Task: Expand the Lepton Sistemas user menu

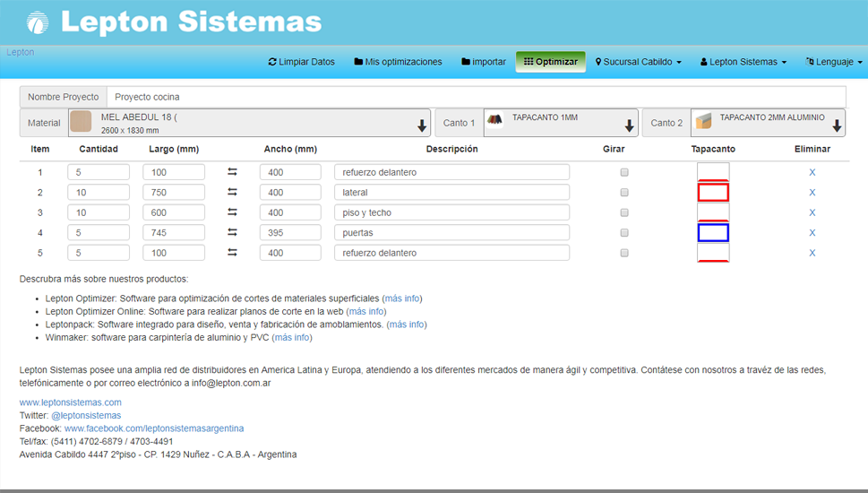Action: click(x=743, y=62)
